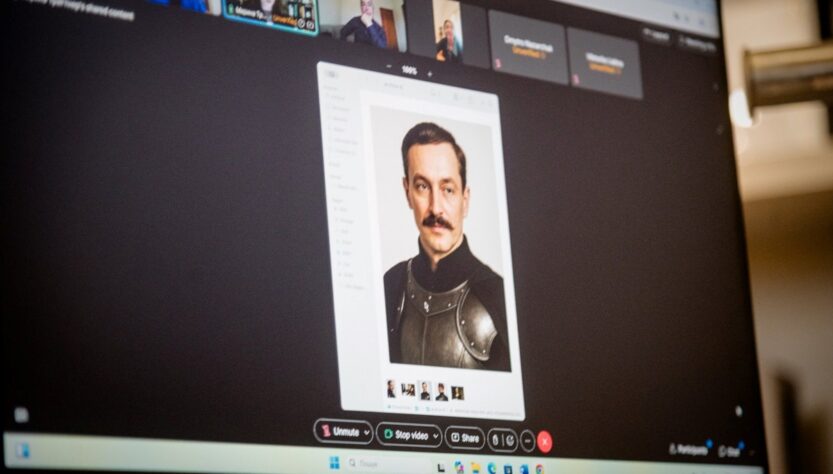Open the Participants panel button
The width and height of the screenshot is (833, 474).
coord(688,450)
